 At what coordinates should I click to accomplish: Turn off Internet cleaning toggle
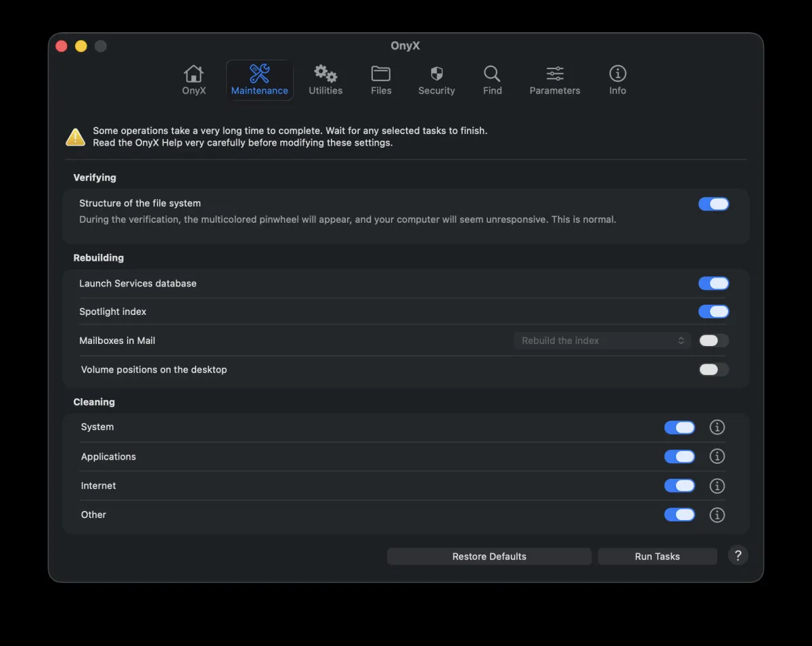pyautogui.click(x=679, y=486)
